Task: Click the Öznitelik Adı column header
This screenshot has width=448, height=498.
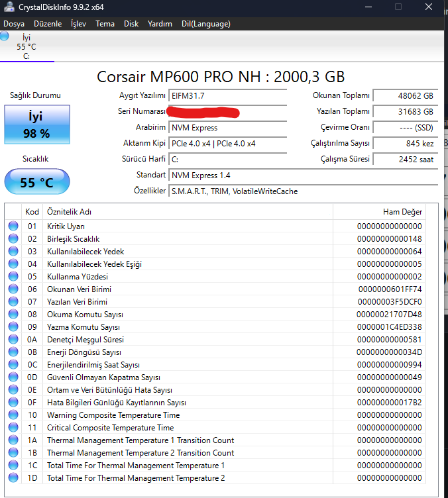Action: coord(188,212)
